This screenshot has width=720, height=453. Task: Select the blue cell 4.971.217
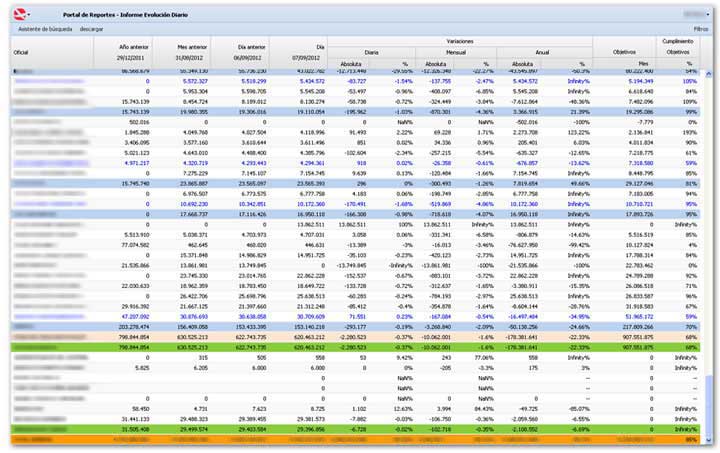[137, 163]
